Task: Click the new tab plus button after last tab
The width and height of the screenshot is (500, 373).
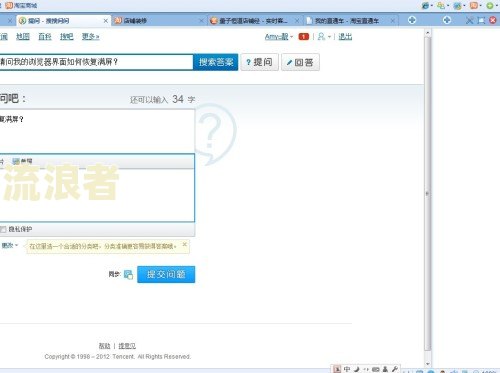Action: [x=412, y=20]
